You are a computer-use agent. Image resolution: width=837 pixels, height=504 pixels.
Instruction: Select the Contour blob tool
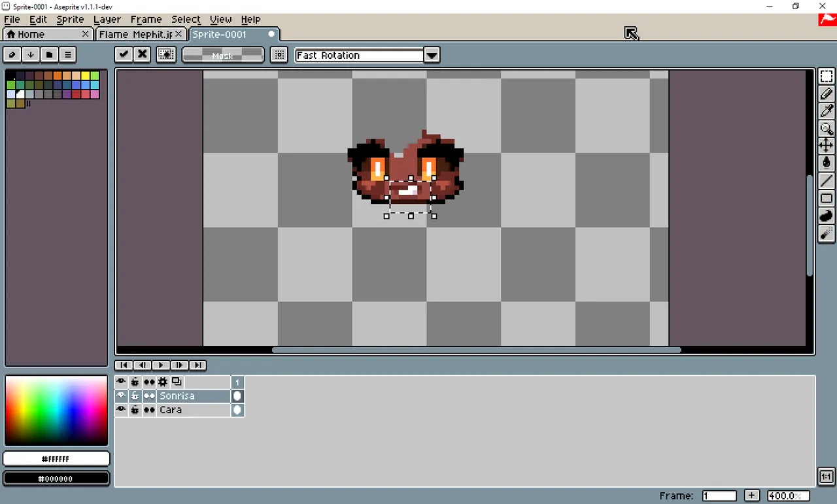pyautogui.click(x=827, y=216)
